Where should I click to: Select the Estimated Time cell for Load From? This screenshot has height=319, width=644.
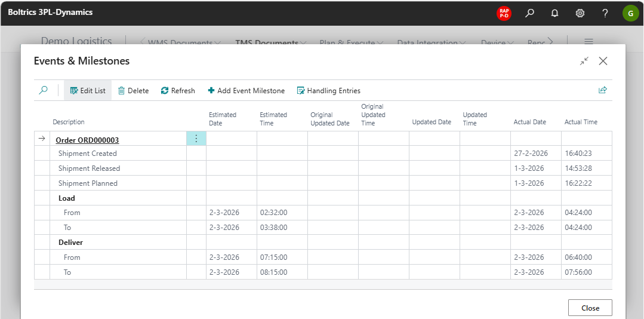tap(282, 213)
